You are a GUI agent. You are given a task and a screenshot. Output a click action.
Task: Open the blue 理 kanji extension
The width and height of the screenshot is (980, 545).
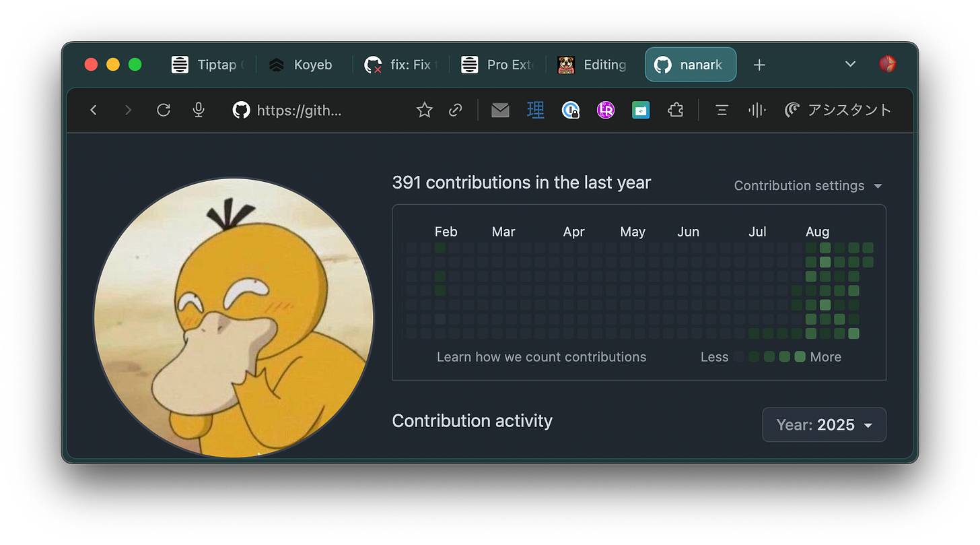[536, 110]
